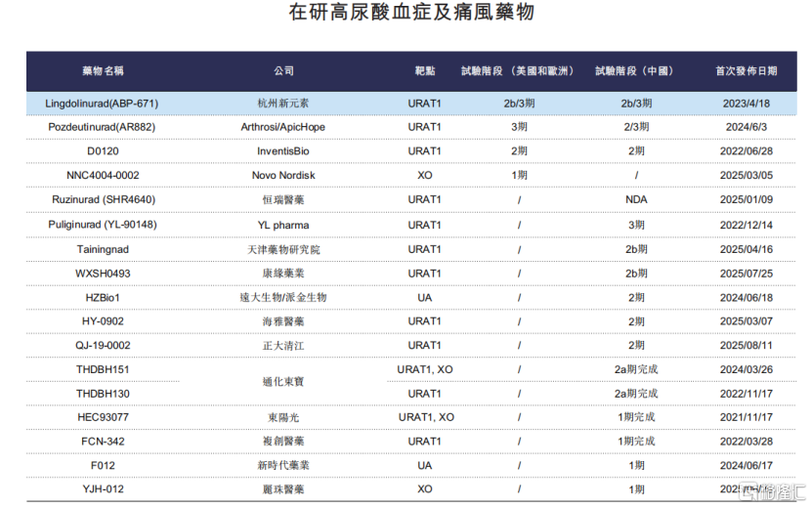Image resolution: width=812 pixels, height=508 pixels.
Task: Select the date 2023/4/18
Action: coord(747,104)
